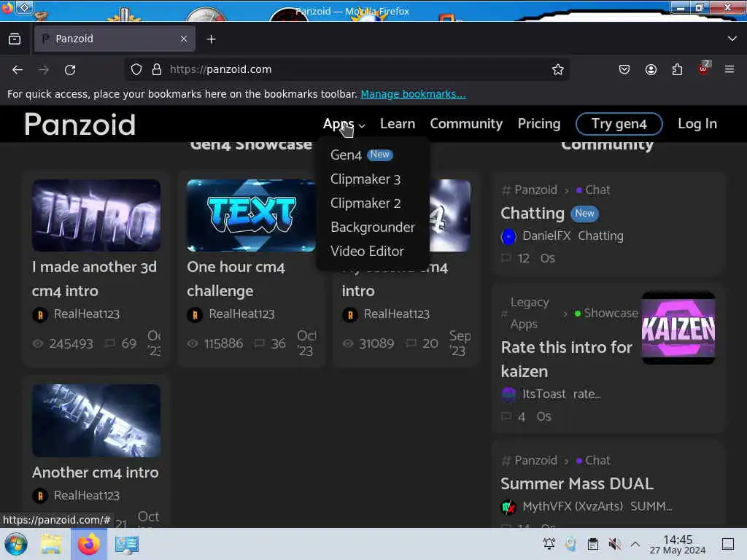Open the KAIZEN purple thumbnail
747x560 pixels.
pos(678,328)
